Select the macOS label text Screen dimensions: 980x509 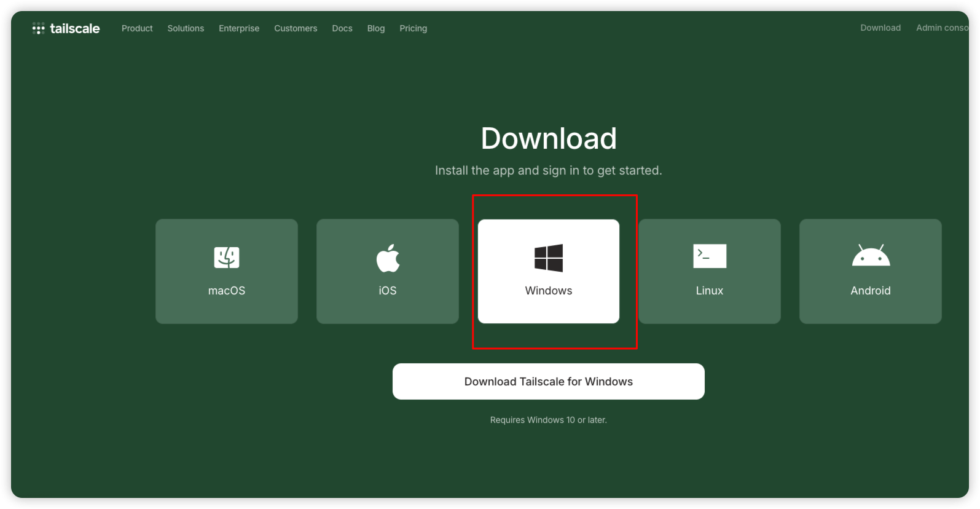tap(227, 291)
